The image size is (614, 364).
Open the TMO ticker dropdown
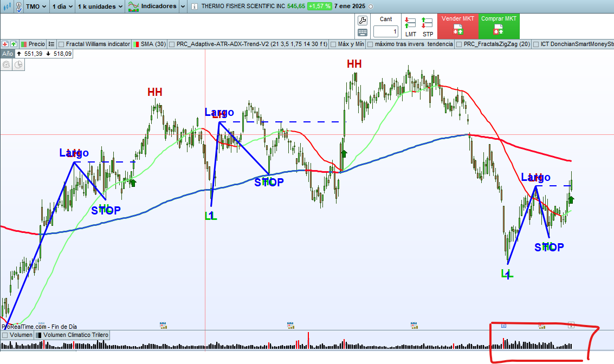point(36,6)
